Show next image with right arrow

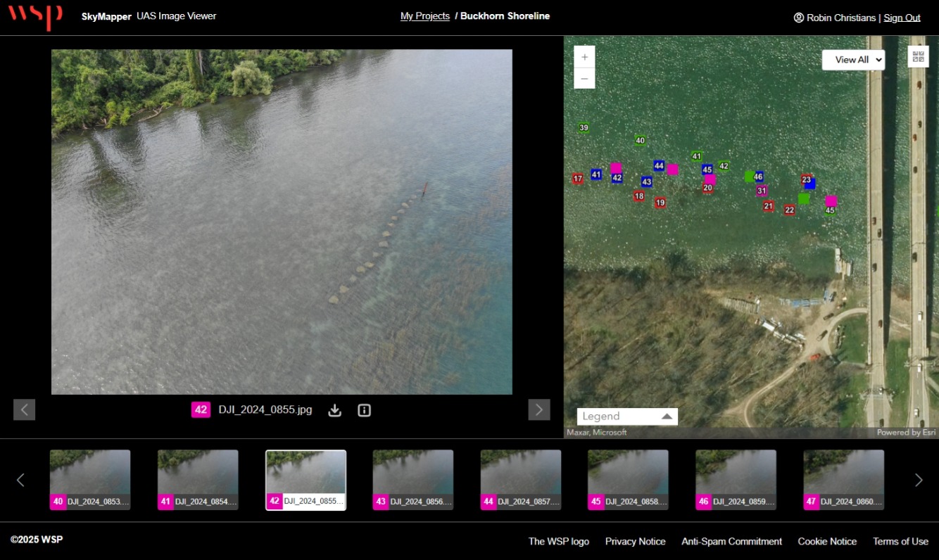pyautogui.click(x=538, y=409)
